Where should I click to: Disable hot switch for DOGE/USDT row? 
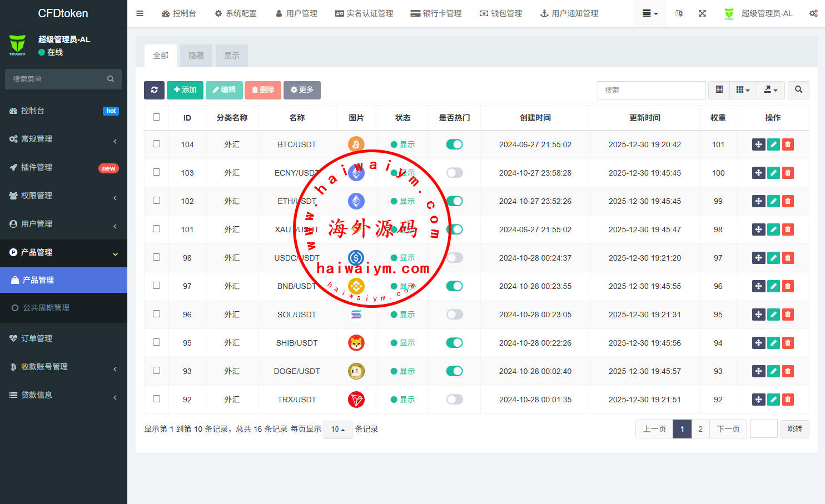point(454,371)
